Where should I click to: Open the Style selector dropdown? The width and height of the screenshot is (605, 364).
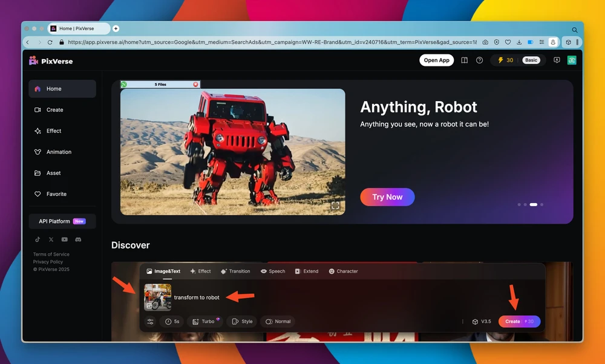[242, 322]
